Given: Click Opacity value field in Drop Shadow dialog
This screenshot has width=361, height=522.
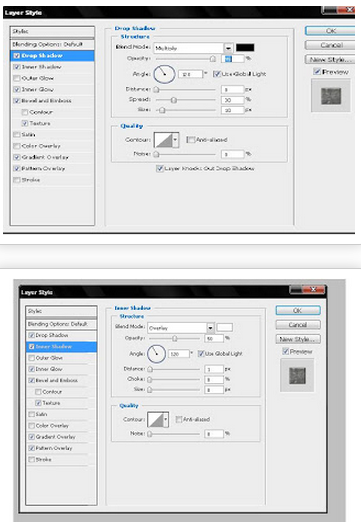Looking at the screenshot, I should pos(233,59).
